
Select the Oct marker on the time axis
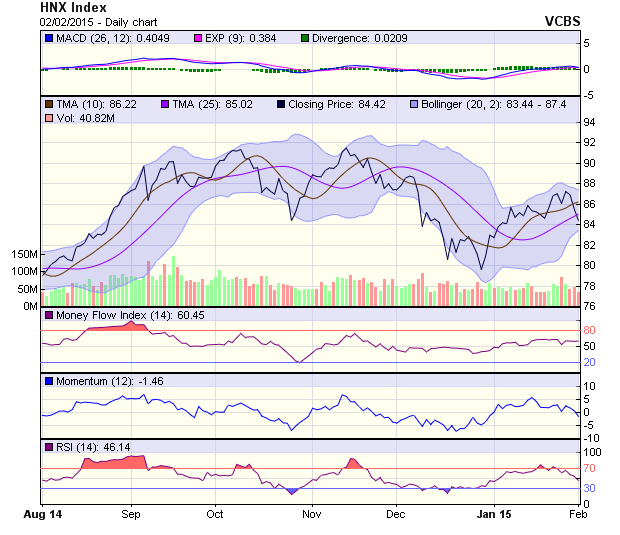[214, 514]
